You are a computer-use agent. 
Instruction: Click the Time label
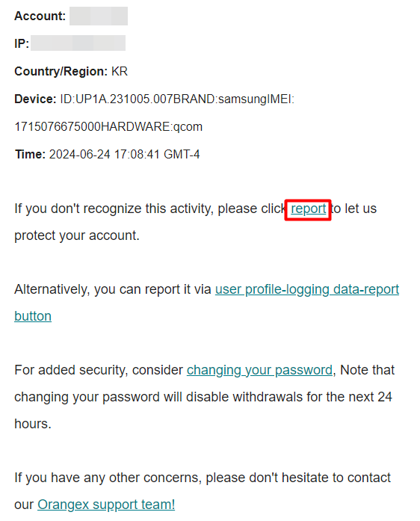(30, 155)
